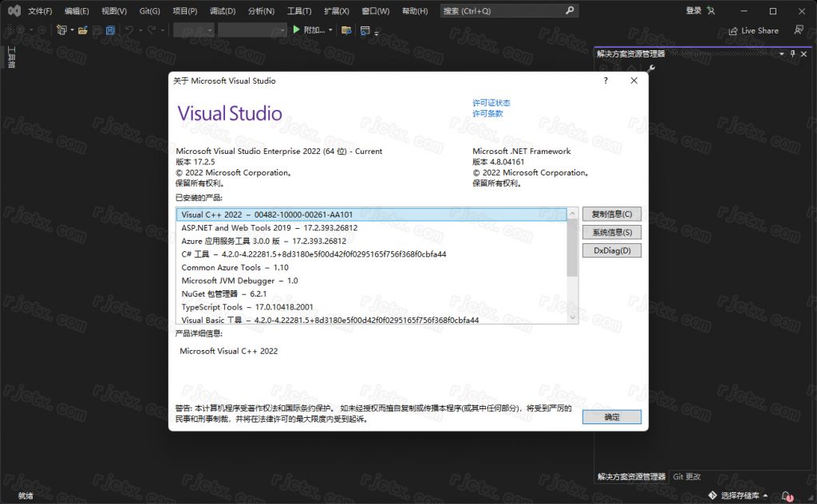Viewport: 817px width, 504px height.
Task: Open the Git(G) menu
Action: 149,11
